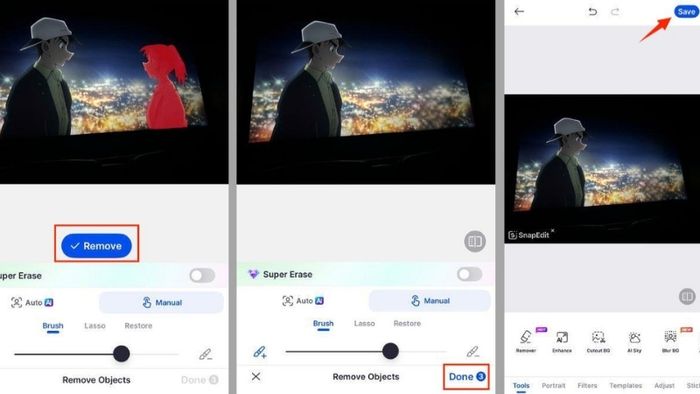Switch to the Portrait tab
Viewport: 700px width, 394px height.
tap(554, 386)
